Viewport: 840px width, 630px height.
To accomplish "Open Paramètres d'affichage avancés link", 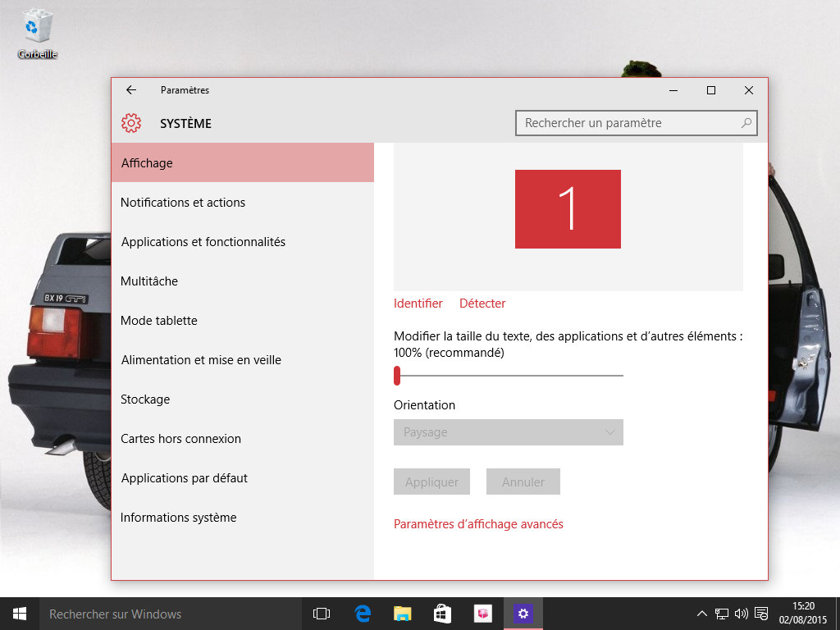I will click(478, 524).
